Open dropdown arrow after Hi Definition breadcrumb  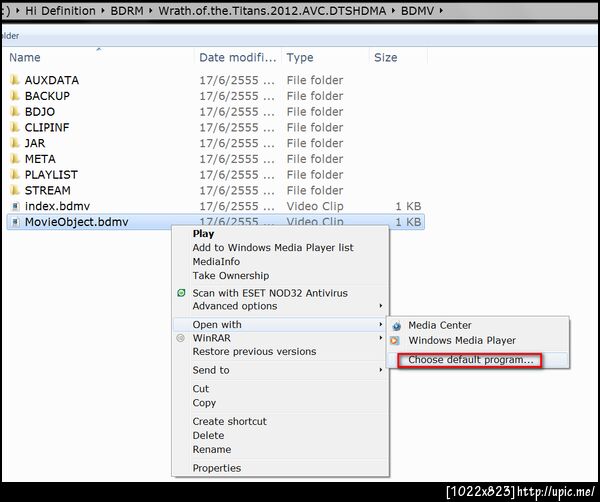click(x=103, y=11)
